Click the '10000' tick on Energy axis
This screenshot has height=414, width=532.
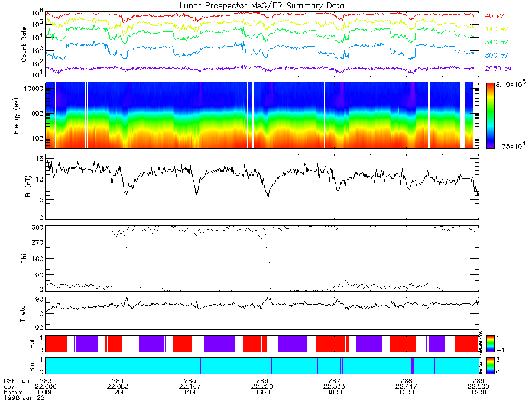click(35, 89)
